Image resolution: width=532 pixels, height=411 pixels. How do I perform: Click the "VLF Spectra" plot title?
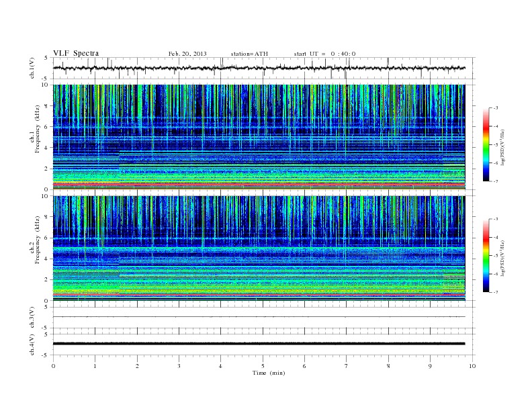tap(76, 53)
